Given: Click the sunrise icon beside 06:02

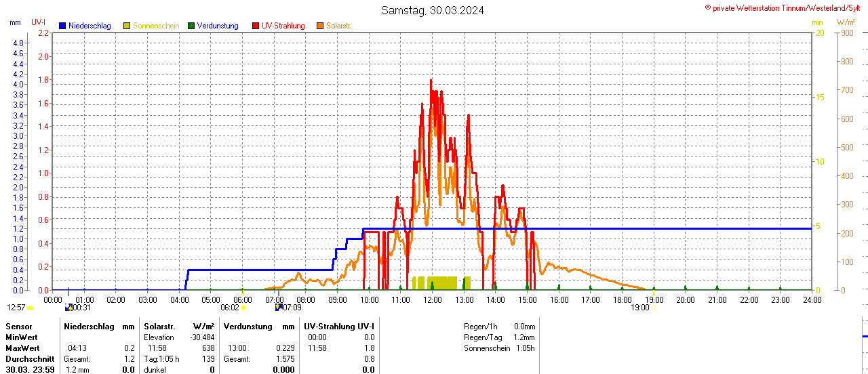Looking at the screenshot, I should point(243,308).
